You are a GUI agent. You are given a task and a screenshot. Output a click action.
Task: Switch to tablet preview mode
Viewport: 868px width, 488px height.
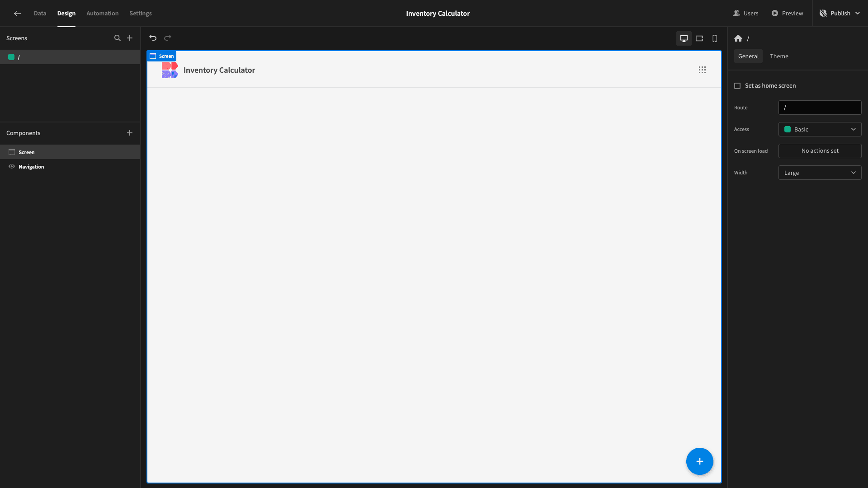coord(699,38)
